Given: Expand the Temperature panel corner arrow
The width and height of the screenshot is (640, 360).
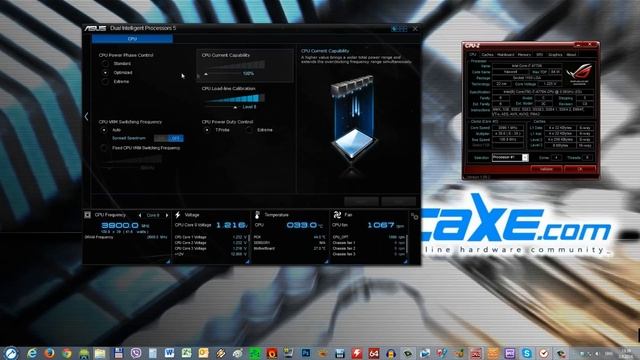Looking at the screenshot, I should 326,261.
